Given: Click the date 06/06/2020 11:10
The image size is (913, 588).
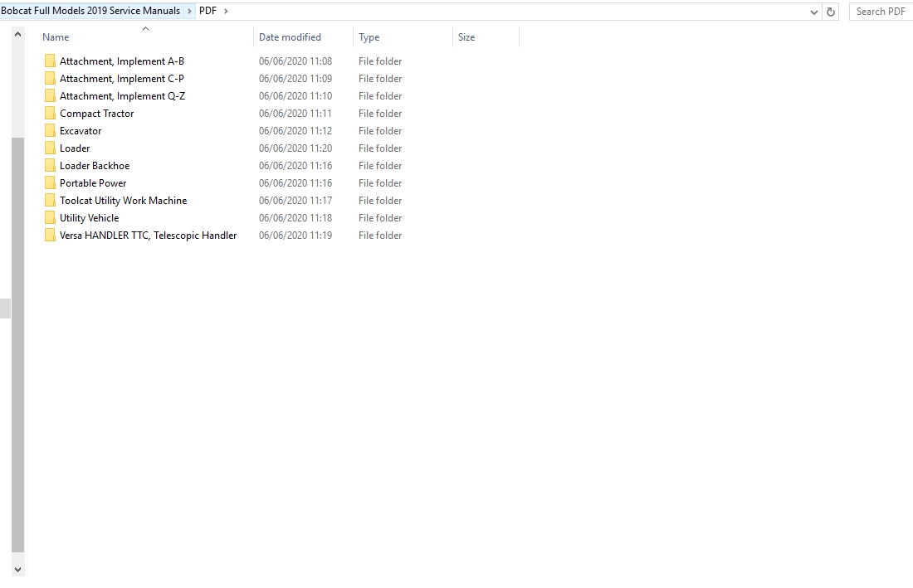Looking at the screenshot, I should click(x=295, y=96).
